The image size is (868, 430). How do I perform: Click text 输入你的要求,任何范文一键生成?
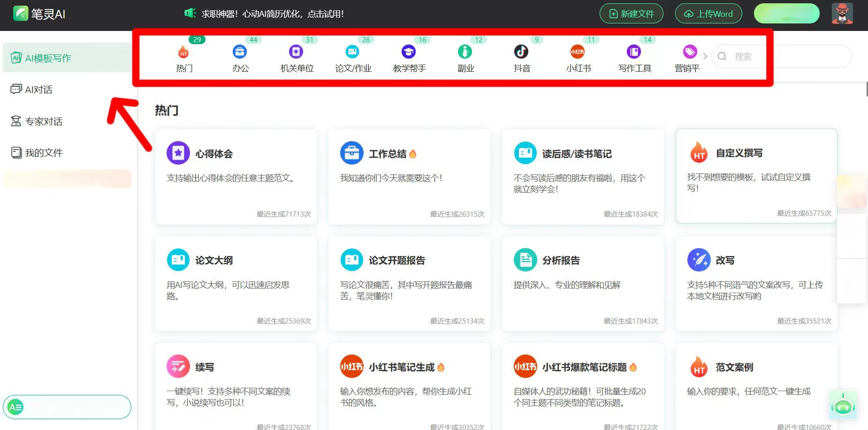tap(749, 391)
